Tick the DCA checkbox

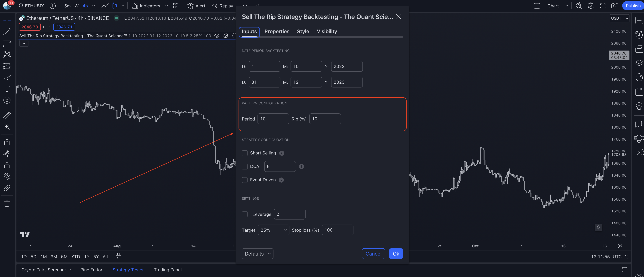[245, 167]
